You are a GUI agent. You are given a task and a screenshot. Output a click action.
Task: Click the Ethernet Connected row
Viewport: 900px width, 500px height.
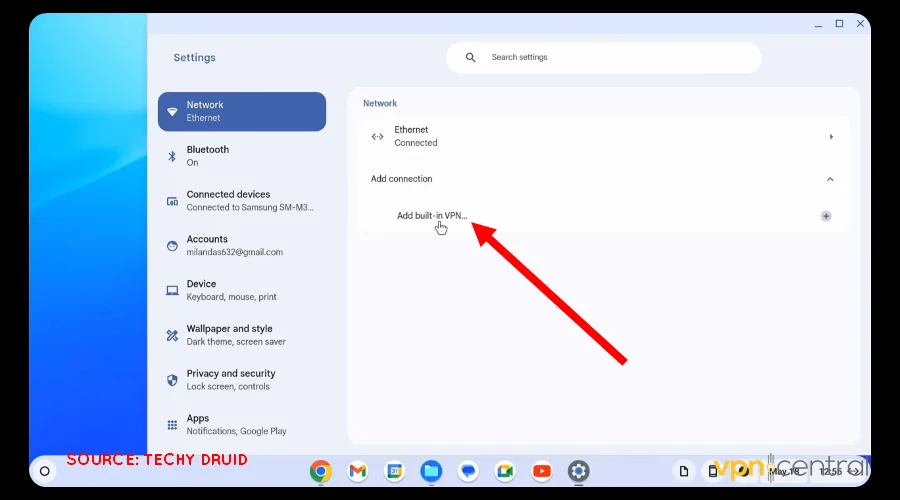click(x=603, y=137)
